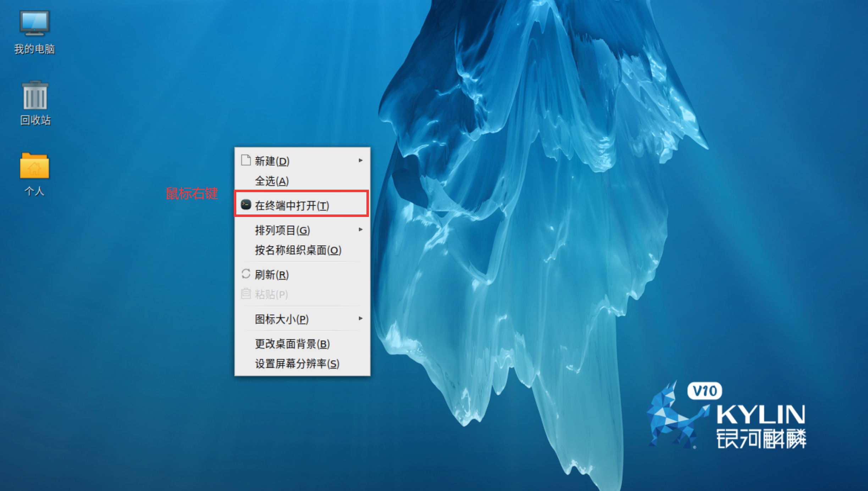This screenshot has width=868, height=491.
Task: Choose 更改桌面背景(B)
Action: click(x=302, y=344)
